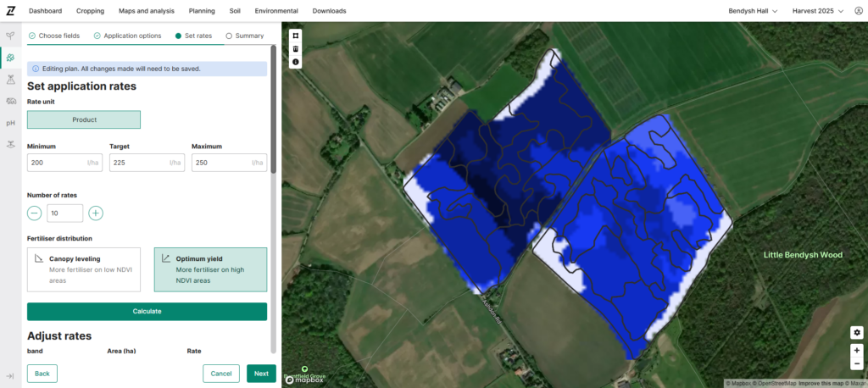Open the Mapbox attribution link
Screen dimensions: 868x388
click(x=738, y=383)
